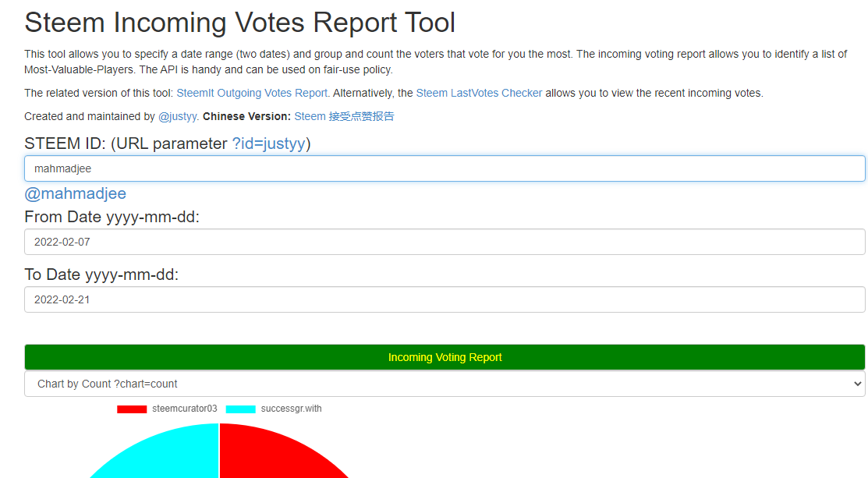The height and width of the screenshot is (478, 868).
Task: Open the Steem LastVotes Checker link
Action: [479, 93]
